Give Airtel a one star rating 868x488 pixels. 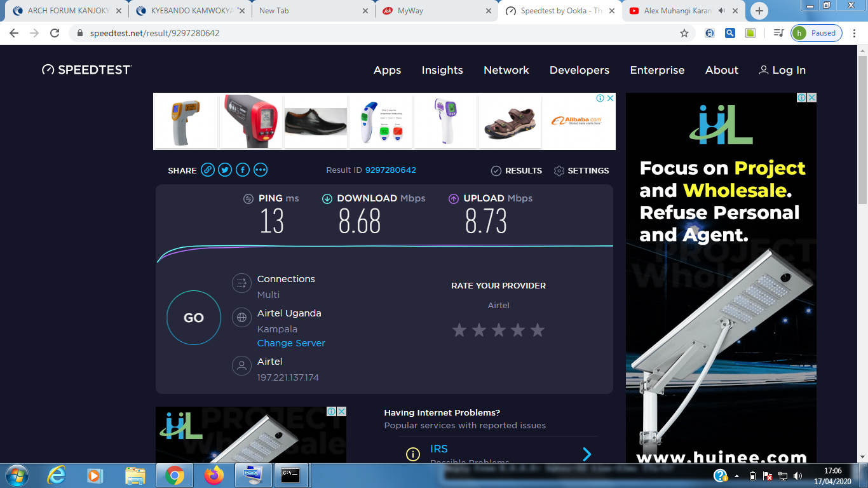click(459, 330)
